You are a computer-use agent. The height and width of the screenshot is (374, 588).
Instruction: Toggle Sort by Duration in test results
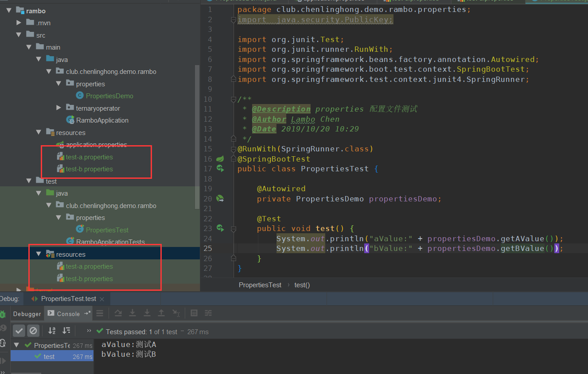66,331
